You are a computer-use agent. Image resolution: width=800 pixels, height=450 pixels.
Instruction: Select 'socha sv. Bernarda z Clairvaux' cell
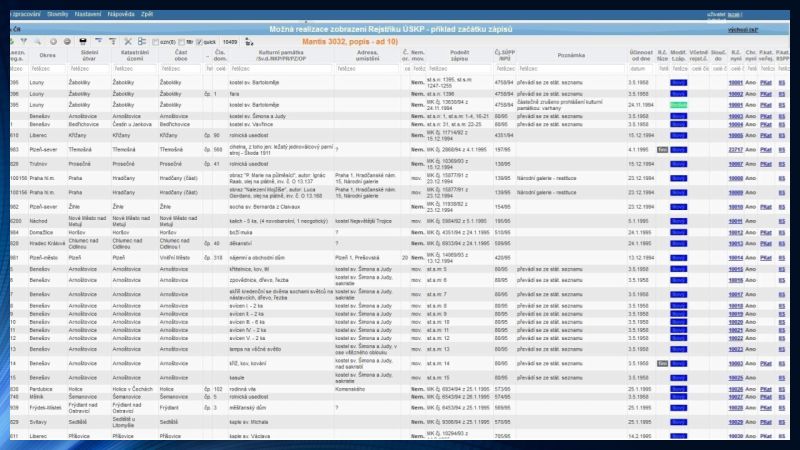[265, 207]
